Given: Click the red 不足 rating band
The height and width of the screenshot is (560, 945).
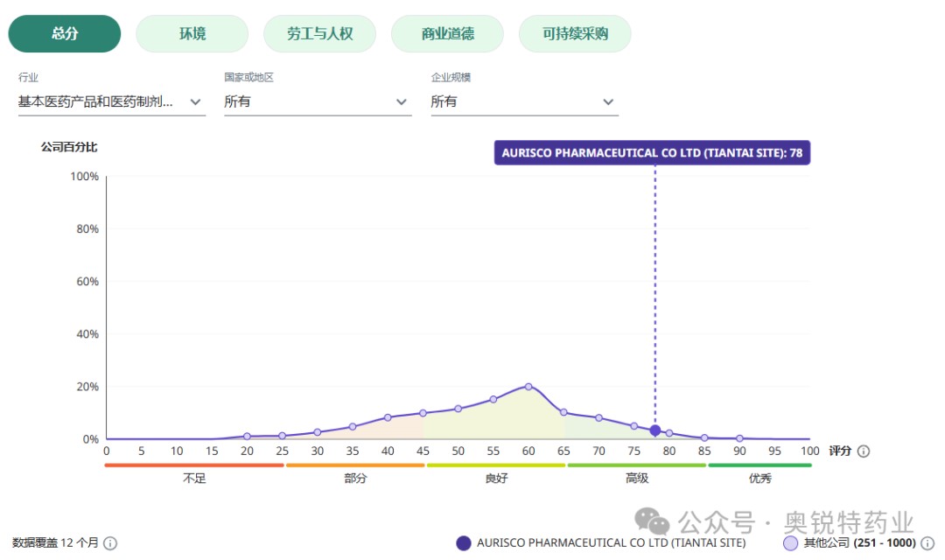Looking at the screenshot, I should pyautogui.click(x=194, y=465).
